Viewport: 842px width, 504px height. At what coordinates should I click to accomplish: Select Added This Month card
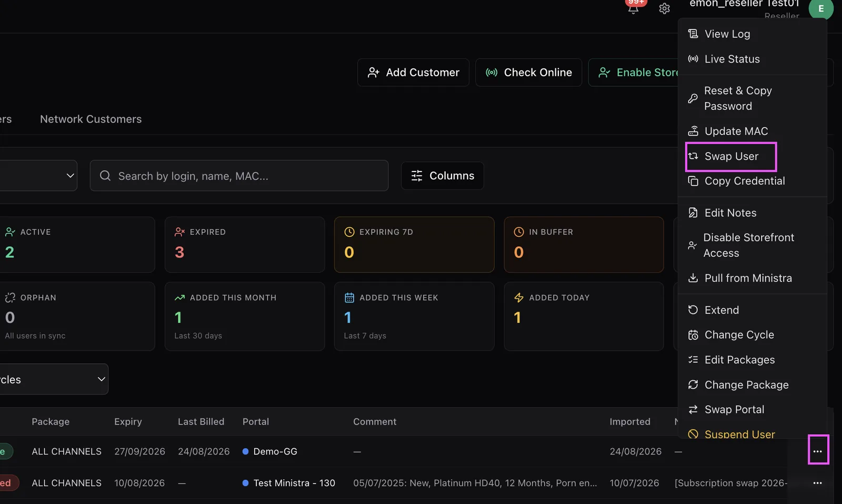point(245,316)
